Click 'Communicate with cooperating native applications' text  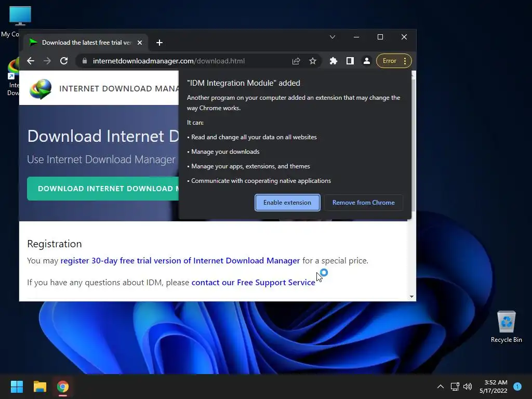point(261,181)
